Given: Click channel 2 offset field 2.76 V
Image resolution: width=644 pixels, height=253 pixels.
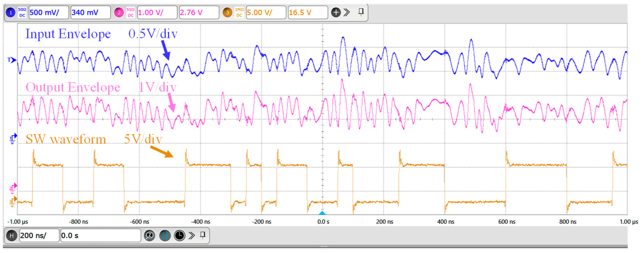Looking at the screenshot, I should (199, 13).
